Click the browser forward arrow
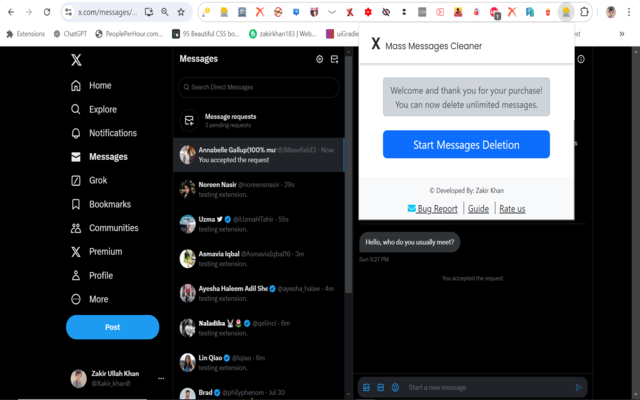640x400 pixels. (29, 12)
